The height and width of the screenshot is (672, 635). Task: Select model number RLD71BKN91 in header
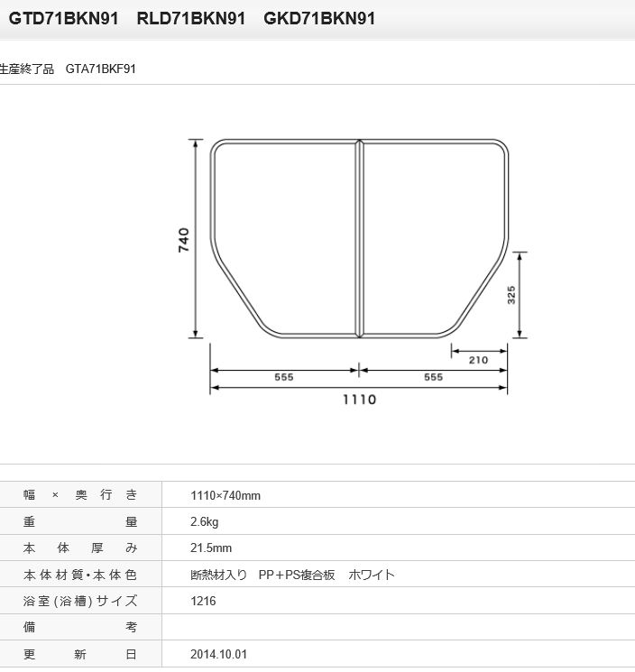(x=191, y=19)
